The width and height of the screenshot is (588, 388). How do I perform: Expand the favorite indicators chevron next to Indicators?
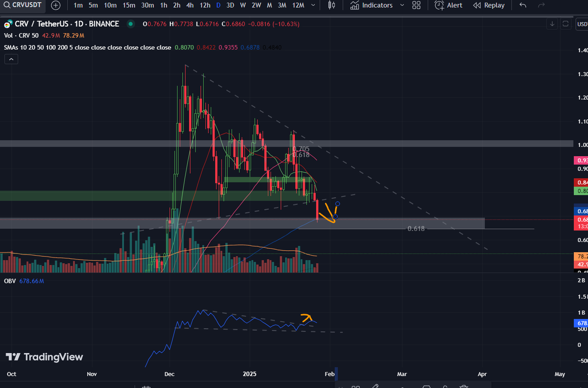(x=402, y=5)
